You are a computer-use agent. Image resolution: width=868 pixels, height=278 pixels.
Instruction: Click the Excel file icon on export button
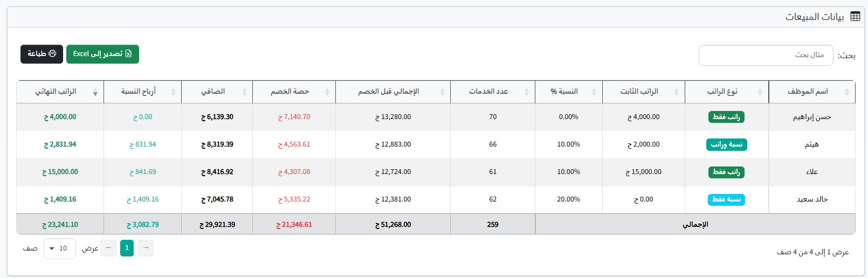128,54
